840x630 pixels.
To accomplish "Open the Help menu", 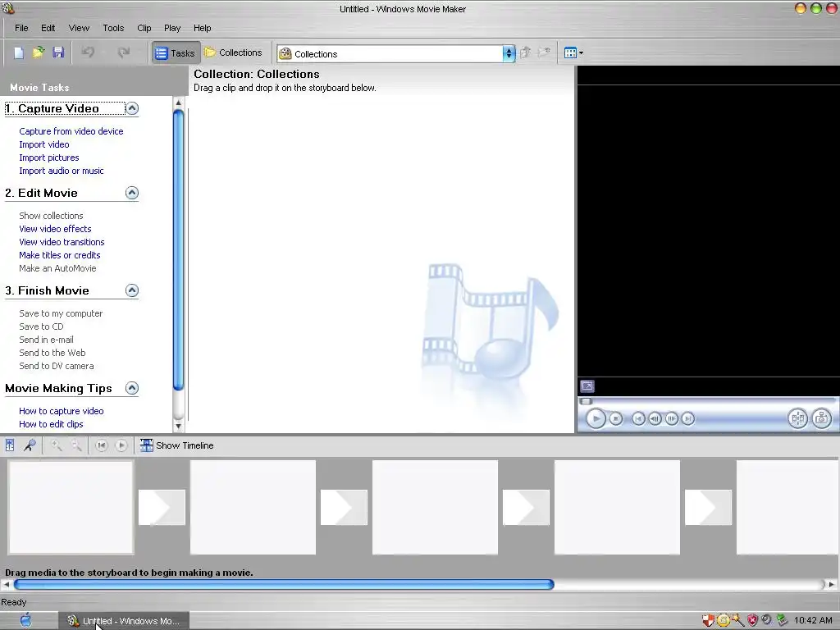I will point(202,28).
